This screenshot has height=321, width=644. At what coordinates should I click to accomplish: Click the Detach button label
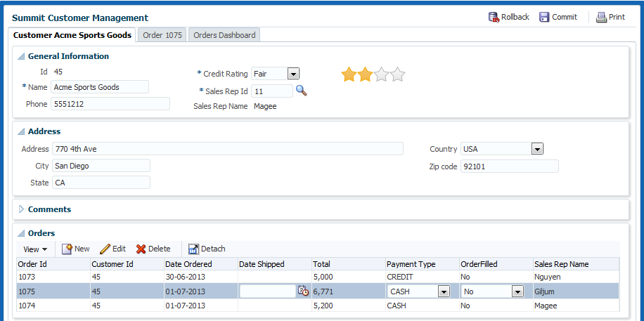tap(213, 249)
